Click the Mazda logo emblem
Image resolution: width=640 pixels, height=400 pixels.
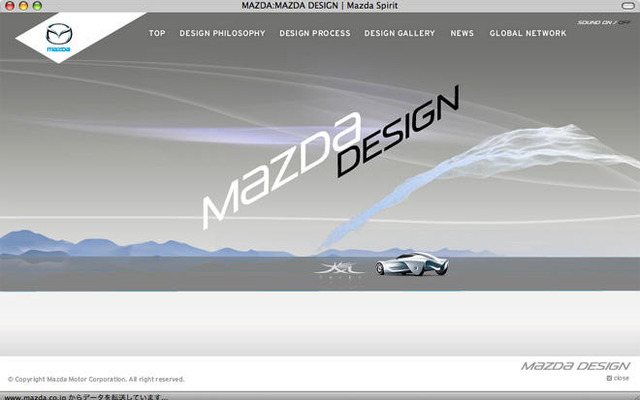[x=59, y=38]
